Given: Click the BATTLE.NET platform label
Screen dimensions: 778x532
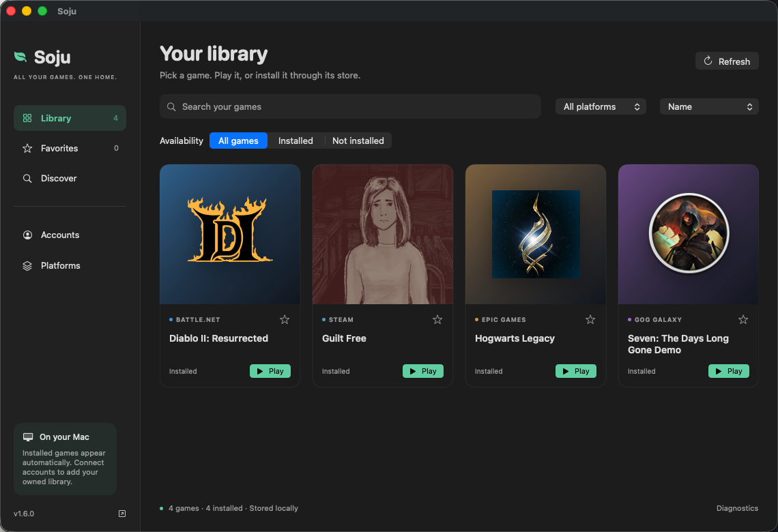Looking at the screenshot, I should tap(197, 320).
